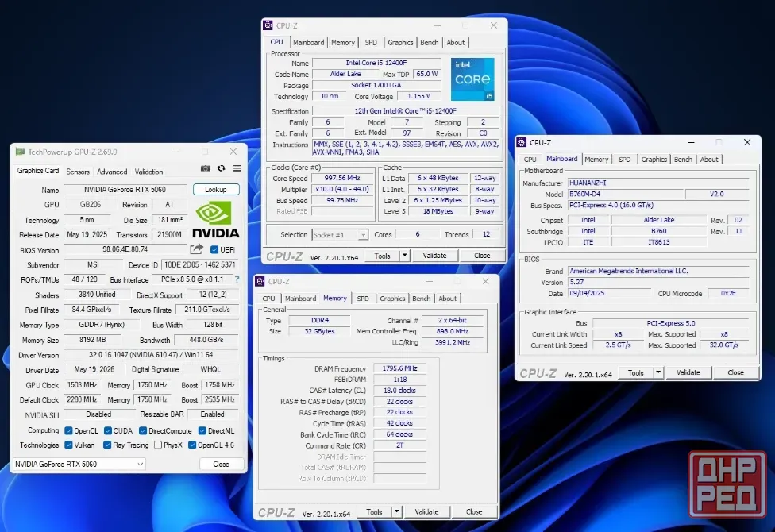Screen dimensions: 775x532
Task: Click the BIOS Version value 5.27
Action: [658, 282]
